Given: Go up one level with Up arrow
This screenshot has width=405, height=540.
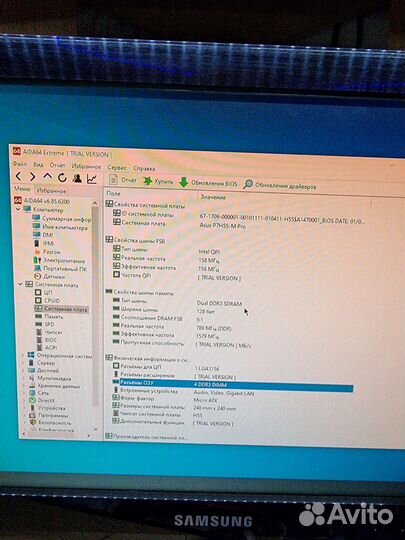Looking at the screenshot, I should tap(47, 177).
